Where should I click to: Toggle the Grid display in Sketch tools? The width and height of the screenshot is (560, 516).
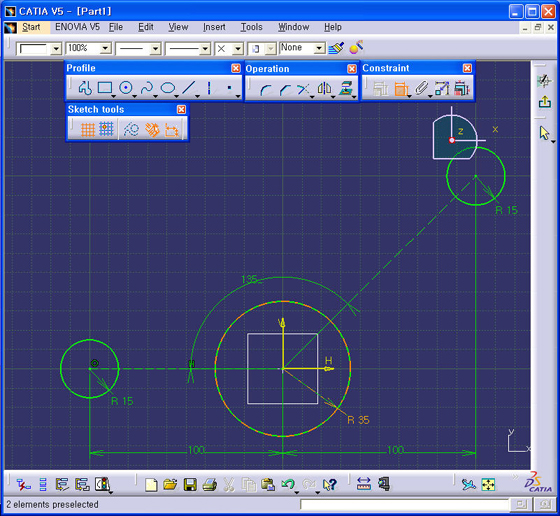[x=88, y=130]
